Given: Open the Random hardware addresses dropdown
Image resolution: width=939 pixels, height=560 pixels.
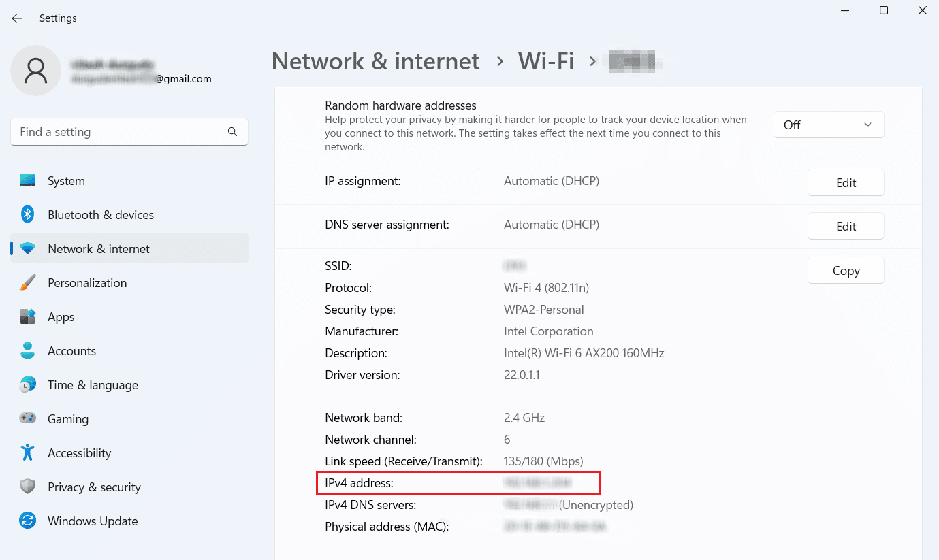Looking at the screenshot, I should point(828,125).
